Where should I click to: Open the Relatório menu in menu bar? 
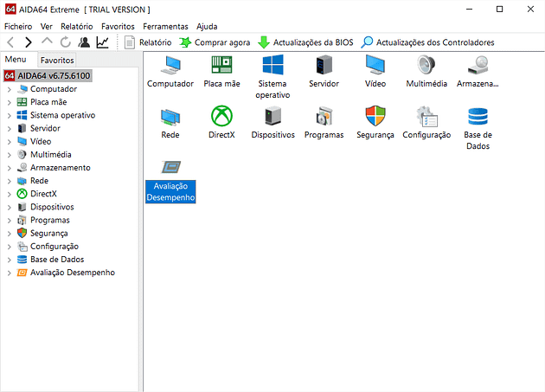(x=76, y=26)
